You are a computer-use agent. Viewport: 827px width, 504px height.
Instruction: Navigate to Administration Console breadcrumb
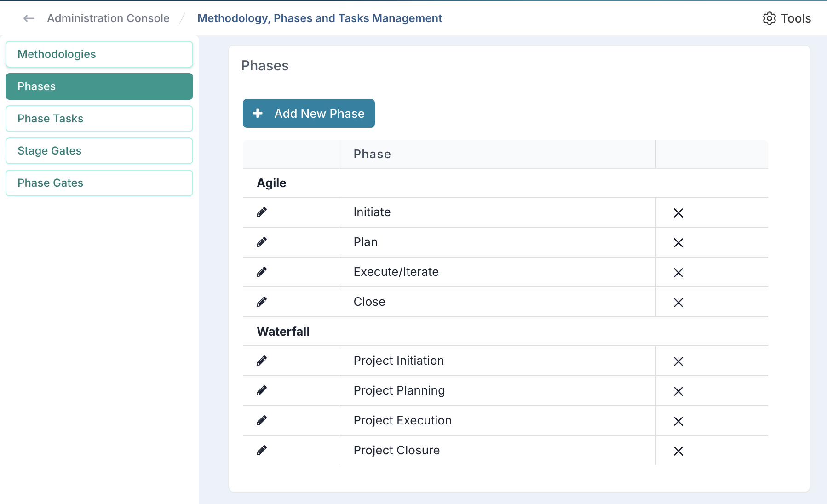tap(108, 18)
